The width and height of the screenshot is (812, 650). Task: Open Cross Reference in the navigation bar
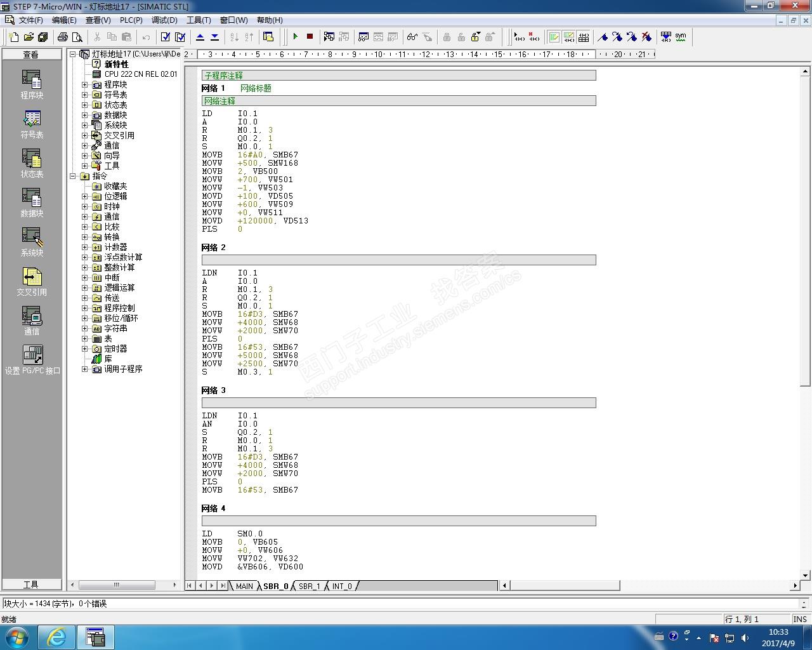[x=32, y=282]
